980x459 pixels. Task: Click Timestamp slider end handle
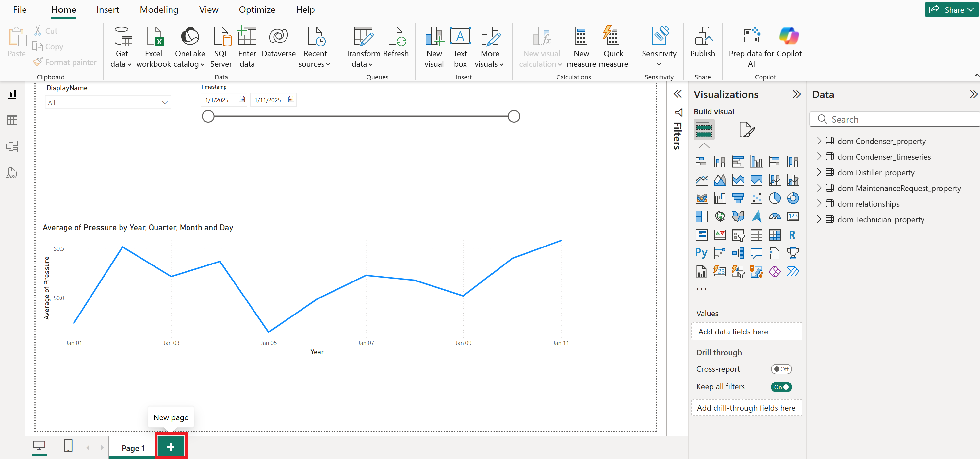click(514, 116)
